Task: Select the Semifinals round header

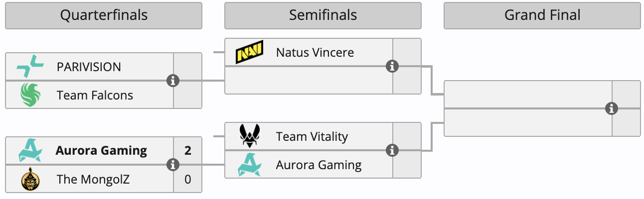Action: pos(323,15)
